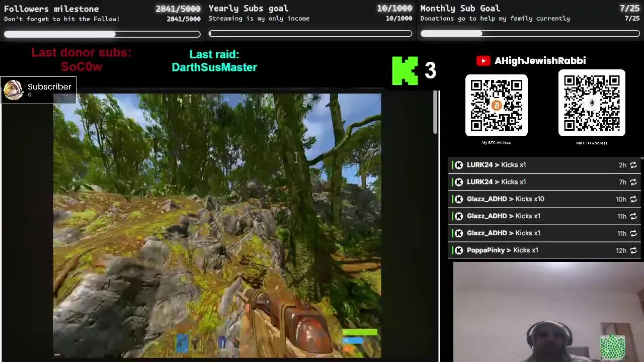Click the '12h' timestamp

tap(621, 250)
